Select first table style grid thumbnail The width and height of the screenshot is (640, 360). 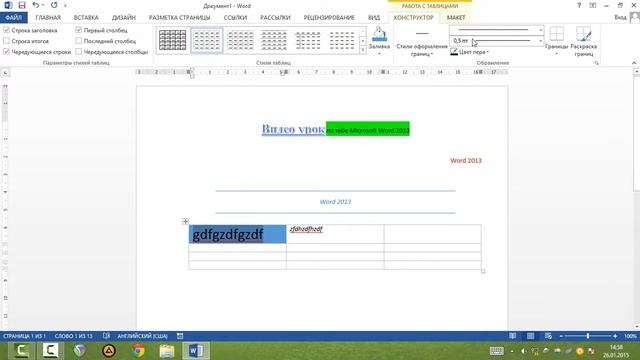click(173, 40)
